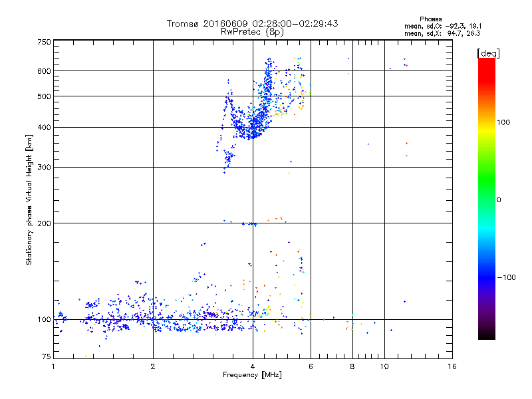Viewport: 532px width, 399px height.
Task: Click y-axis tick label '300'
Action: [44, 168]
